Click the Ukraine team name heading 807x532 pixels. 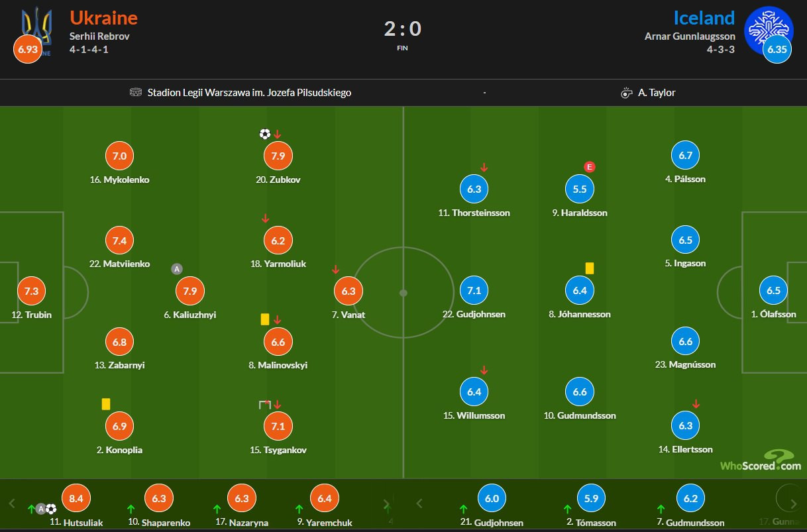(103, 18)
